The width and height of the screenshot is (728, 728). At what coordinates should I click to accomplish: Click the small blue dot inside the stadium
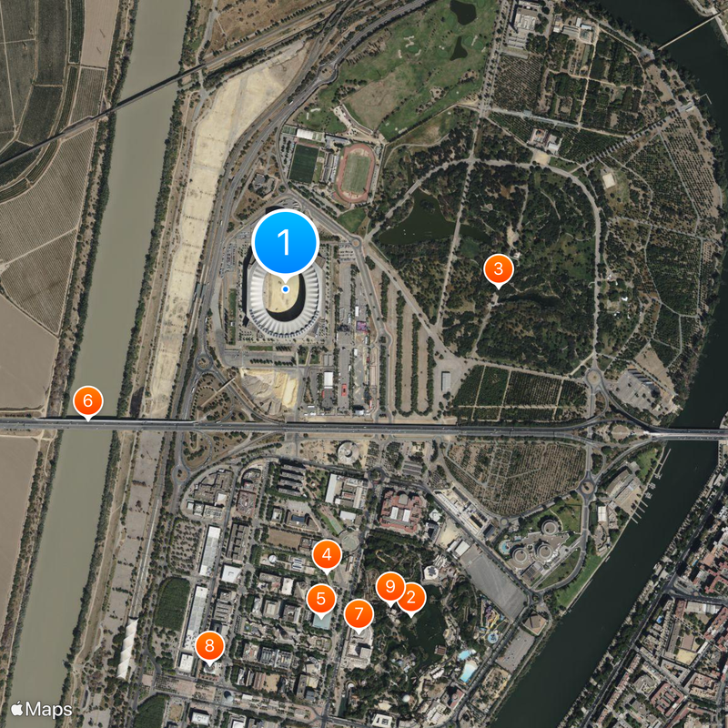(x=286, y=289)
